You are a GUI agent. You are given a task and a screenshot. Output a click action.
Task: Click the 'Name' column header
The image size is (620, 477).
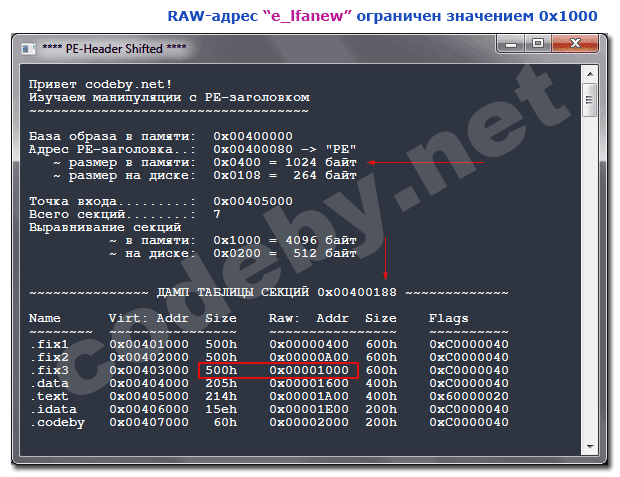[45, 318]
